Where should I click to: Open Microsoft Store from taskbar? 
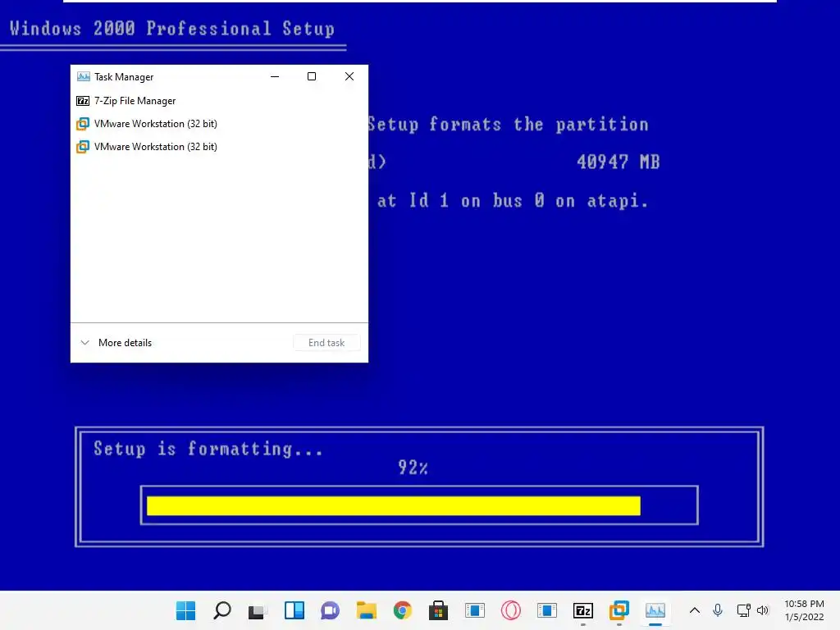438,610
